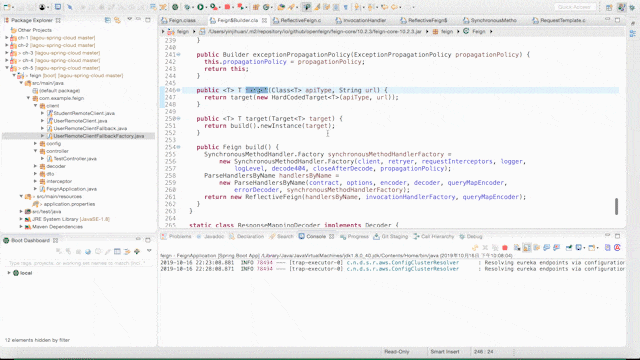Open Boot Dashboard view menu triangle
640x360 pixels.
pos(149,251)
